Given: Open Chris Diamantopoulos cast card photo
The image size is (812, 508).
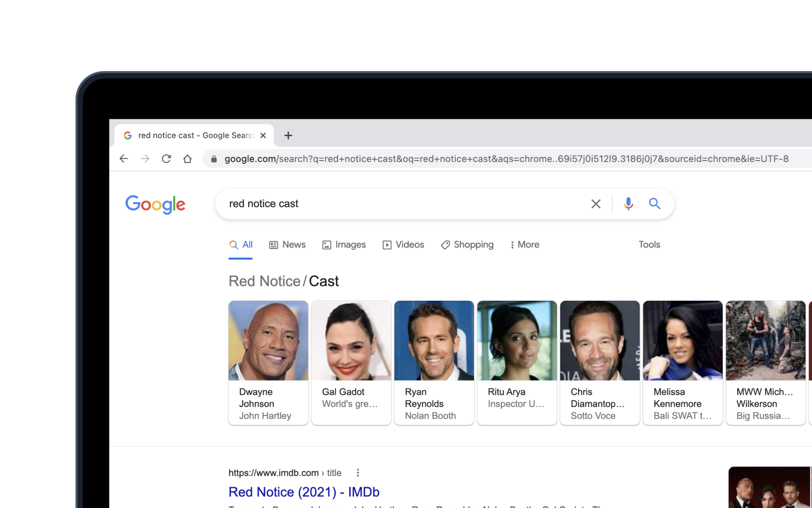Looking at the screenshot, I should coord(600,340).
